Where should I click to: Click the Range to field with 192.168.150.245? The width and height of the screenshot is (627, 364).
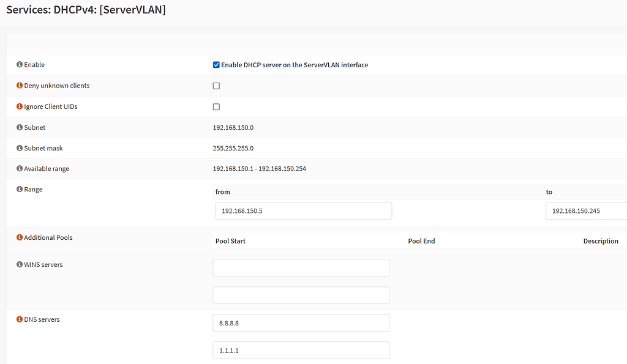coord(586,211)
